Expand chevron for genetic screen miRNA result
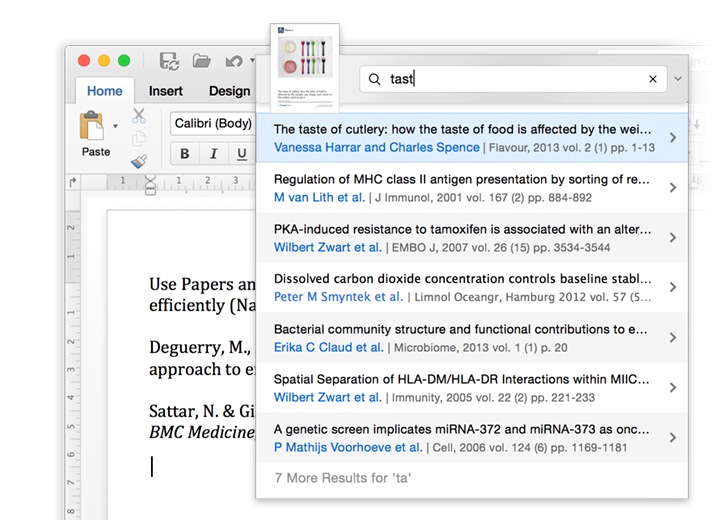 click(x=673, y=437)
